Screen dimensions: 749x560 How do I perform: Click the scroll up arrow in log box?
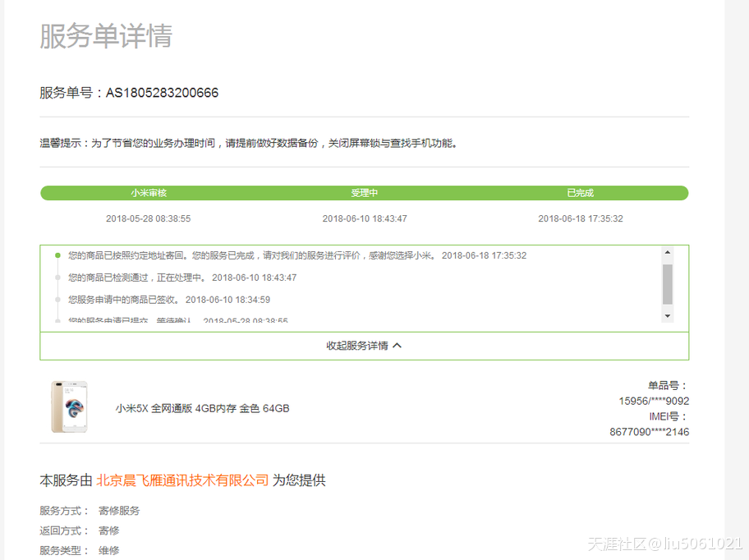668,252
